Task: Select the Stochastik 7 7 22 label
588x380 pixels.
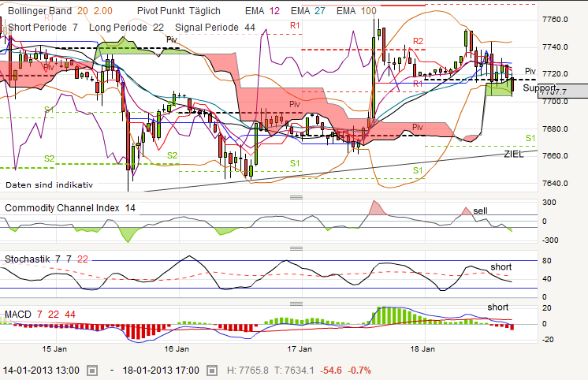Action: [x=47, y=259]
